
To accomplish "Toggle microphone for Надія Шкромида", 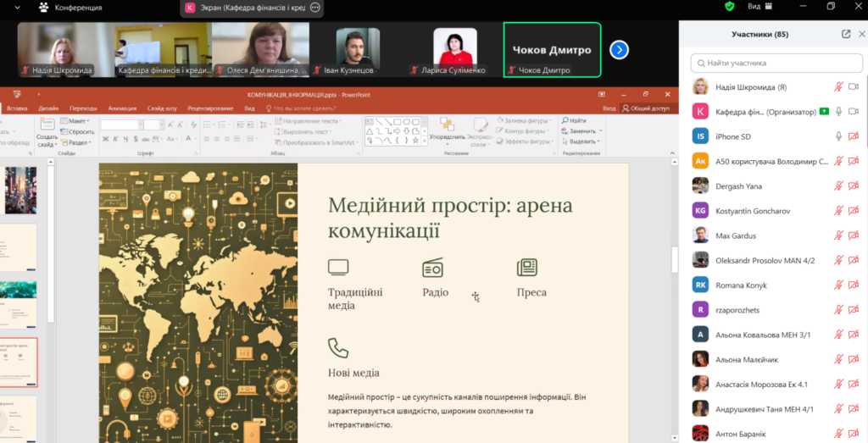I will tap(838, 86).
